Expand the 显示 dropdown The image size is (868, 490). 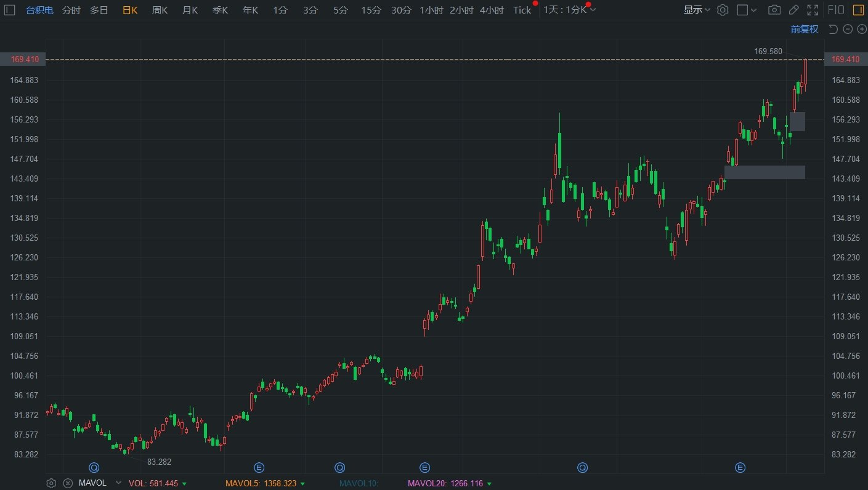[x=697, y=10]
